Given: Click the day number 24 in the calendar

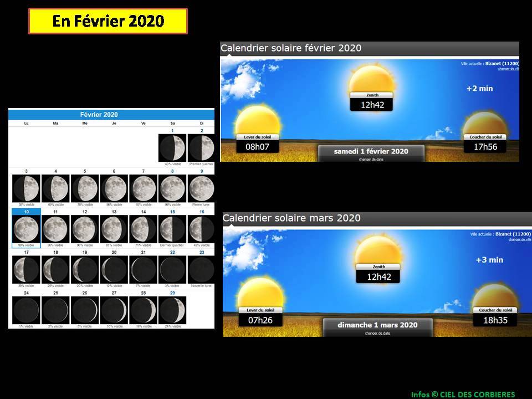Looking at the screenshot, I should (x=26, y=293).
